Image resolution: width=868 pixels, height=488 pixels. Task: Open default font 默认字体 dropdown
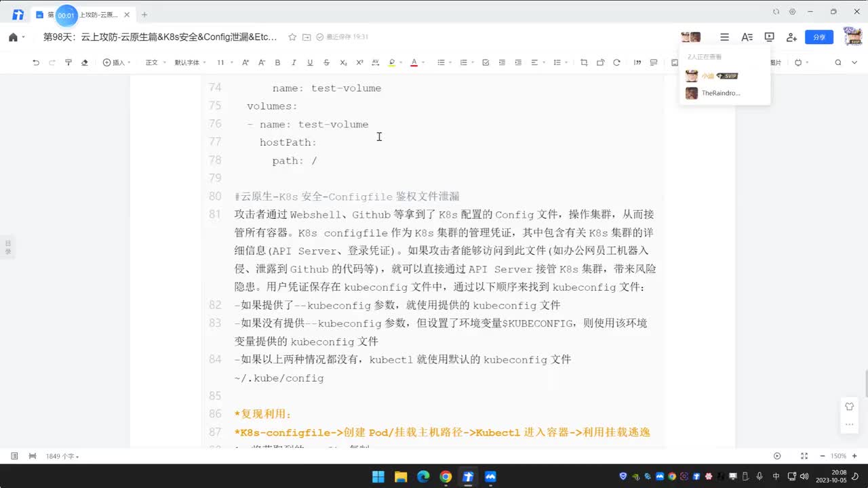coord(191,62)
